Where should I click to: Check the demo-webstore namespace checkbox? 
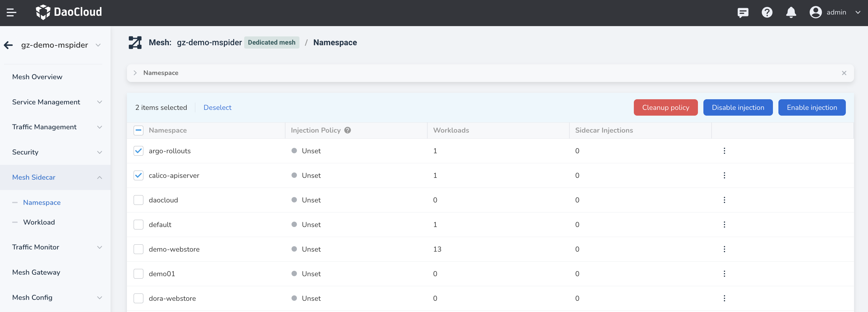click(138, 249)
